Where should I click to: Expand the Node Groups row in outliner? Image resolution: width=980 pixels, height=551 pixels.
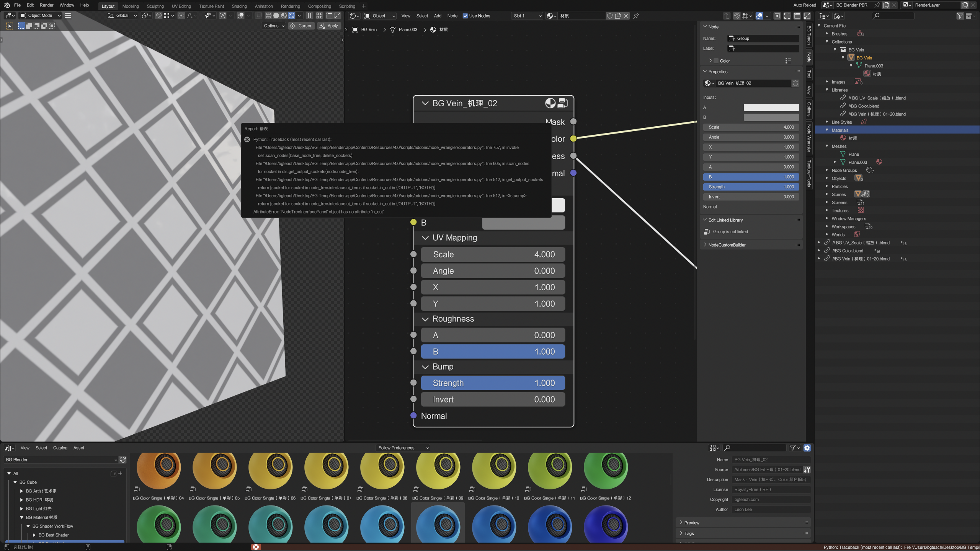pos(827,170)
